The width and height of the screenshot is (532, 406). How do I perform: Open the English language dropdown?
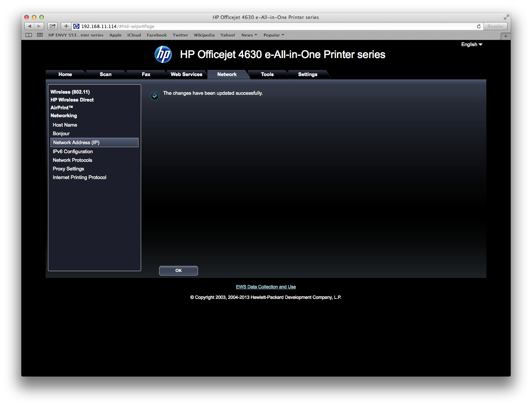472,44
